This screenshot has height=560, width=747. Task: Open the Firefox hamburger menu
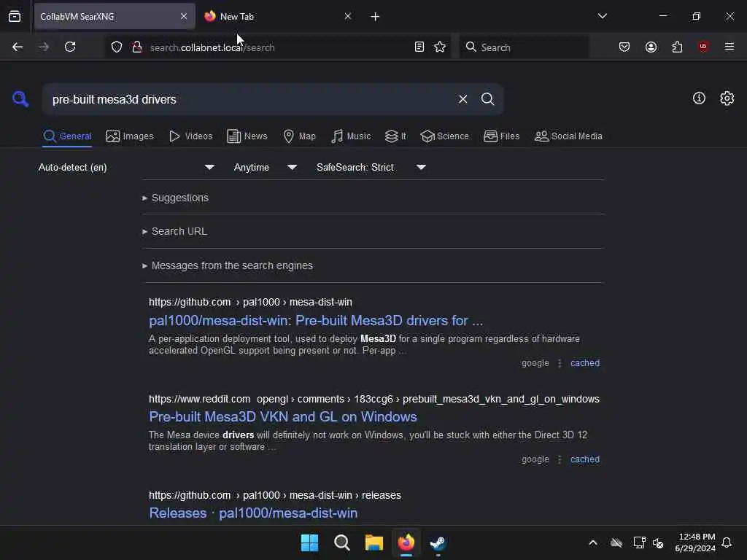[729, 47]
